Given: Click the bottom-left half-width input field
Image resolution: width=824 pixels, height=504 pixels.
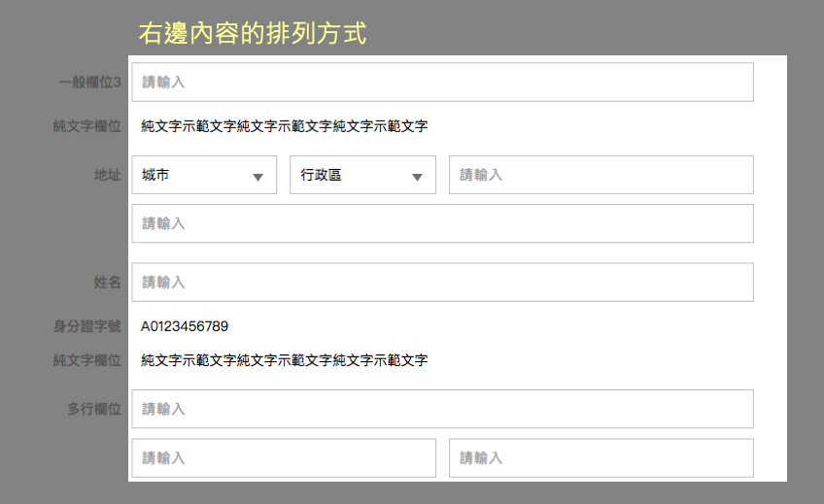Looking at the screenshot, I should pos(284,457).
